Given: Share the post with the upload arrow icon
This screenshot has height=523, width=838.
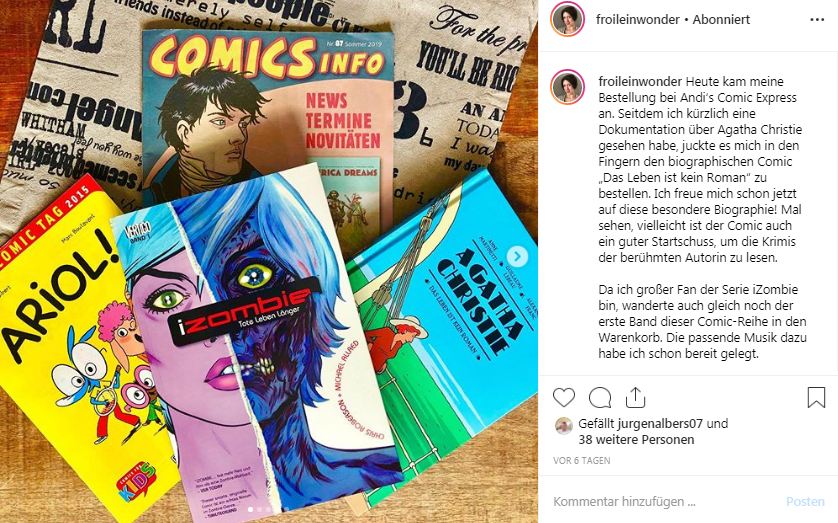Looking at the screenshot, I should (x=635, y=397).
